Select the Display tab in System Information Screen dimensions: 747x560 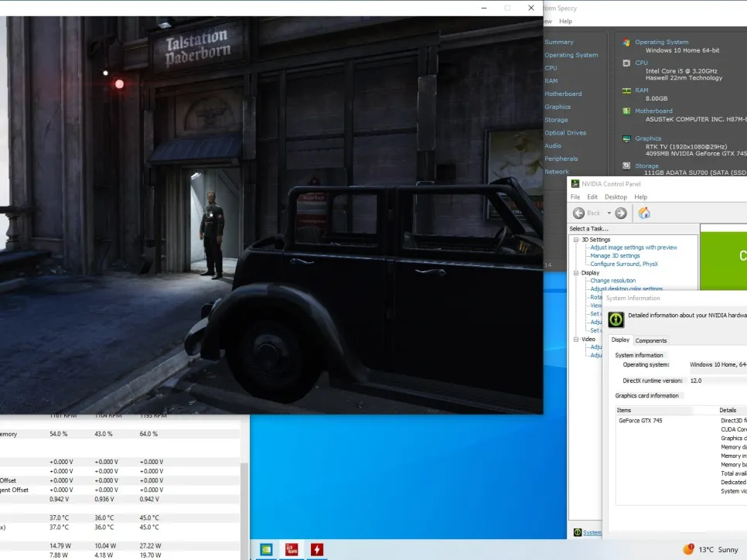pyautogui.click(x=620, y=340)
